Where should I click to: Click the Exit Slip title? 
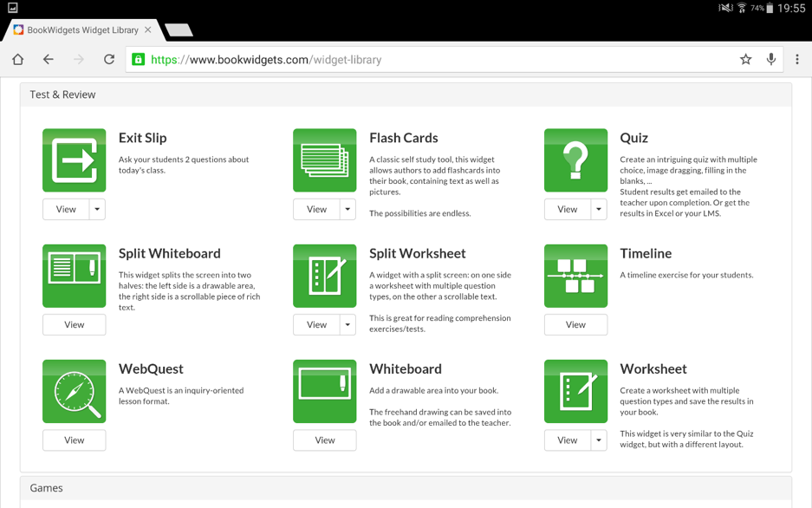click(142, 138)
